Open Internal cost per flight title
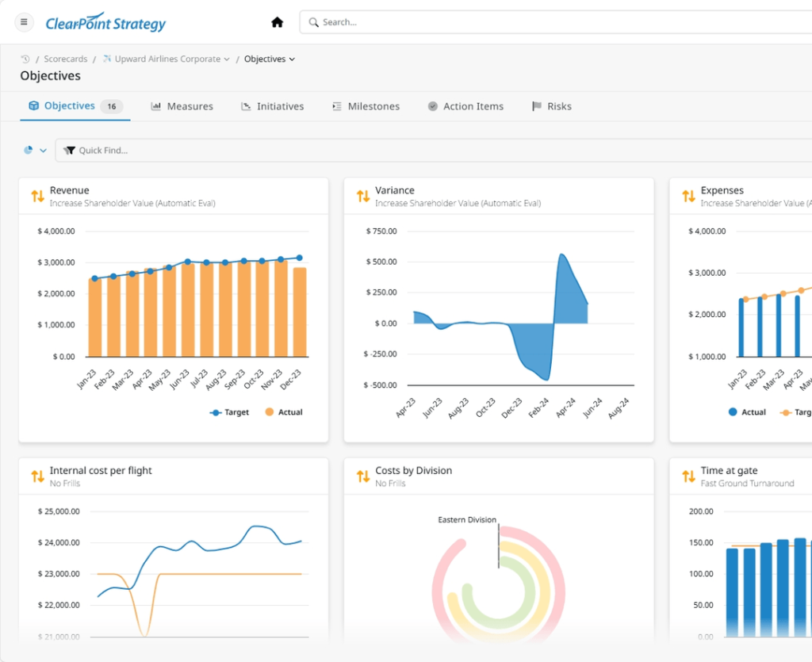 tap(101, 470)
